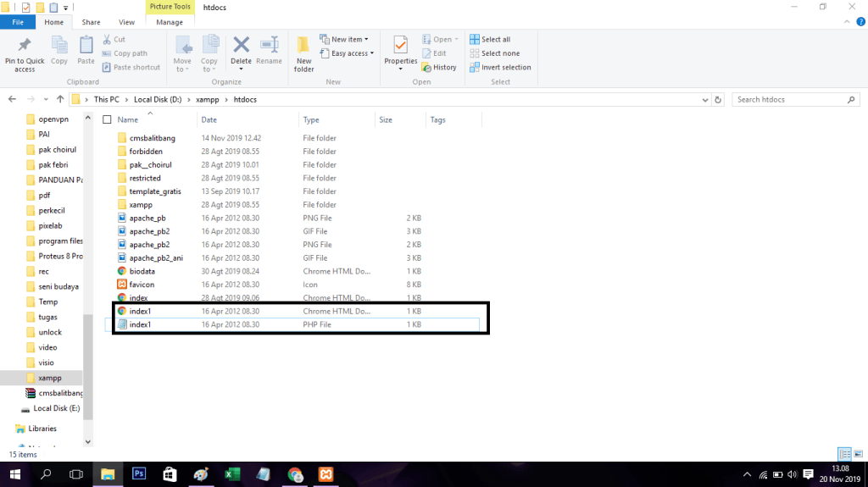
Task: Open Photoshop from the taskbar
Action: [x=140, y=474]
